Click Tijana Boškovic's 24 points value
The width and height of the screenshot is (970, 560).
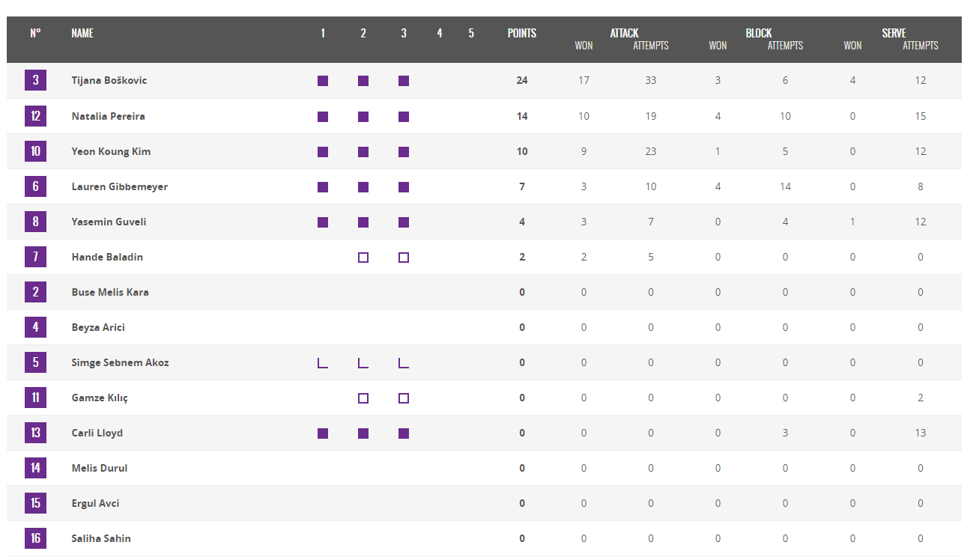[x=522, y=80]
